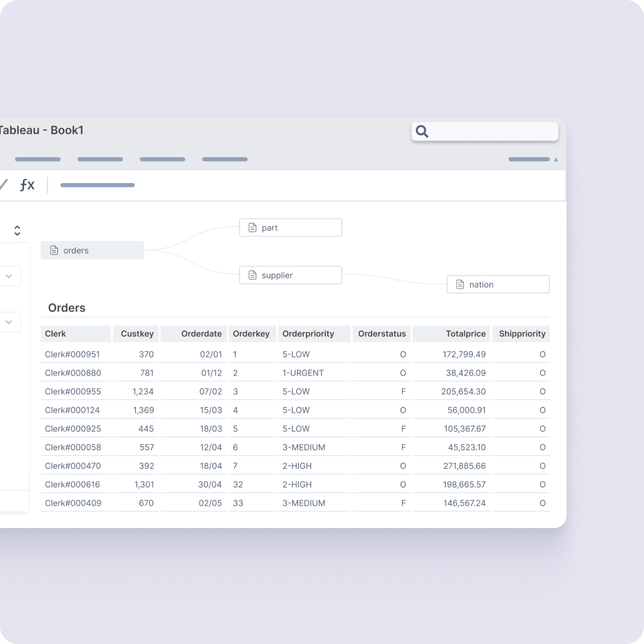This screenshot has width=644, height=644.
Task: Click the up-down chevrons atop the left sidebar
Action: pos(17,230)
